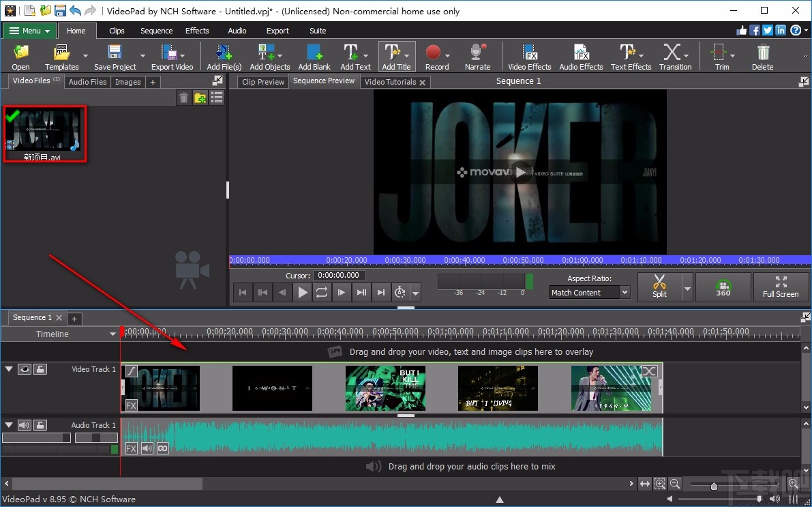The height and width of the screenshot is (507, 812).
Task: Click the Full Screen button
Action: (x=781, y=287)
